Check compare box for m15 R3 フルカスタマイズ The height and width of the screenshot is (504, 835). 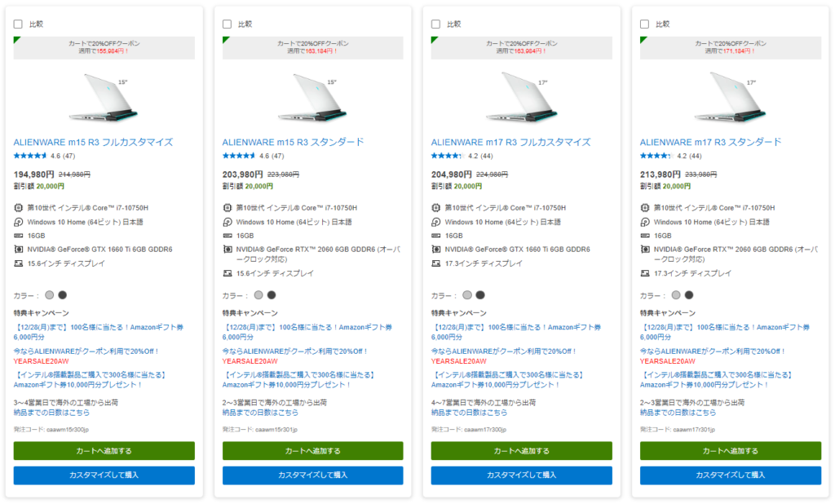[x=18, y=24]
